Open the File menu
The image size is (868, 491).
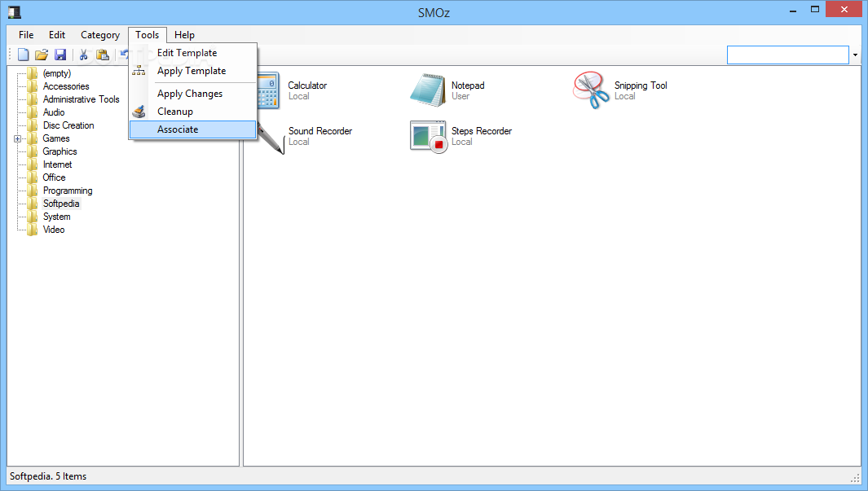tap(26, 35)
